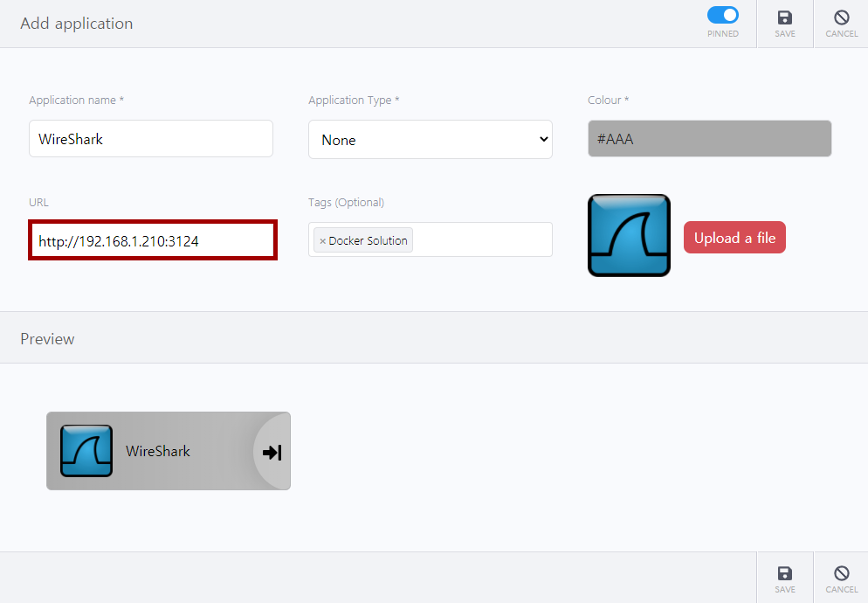Click the URL input field
The height and width of the screenshot is (603, 868).
tap(153, 240)
